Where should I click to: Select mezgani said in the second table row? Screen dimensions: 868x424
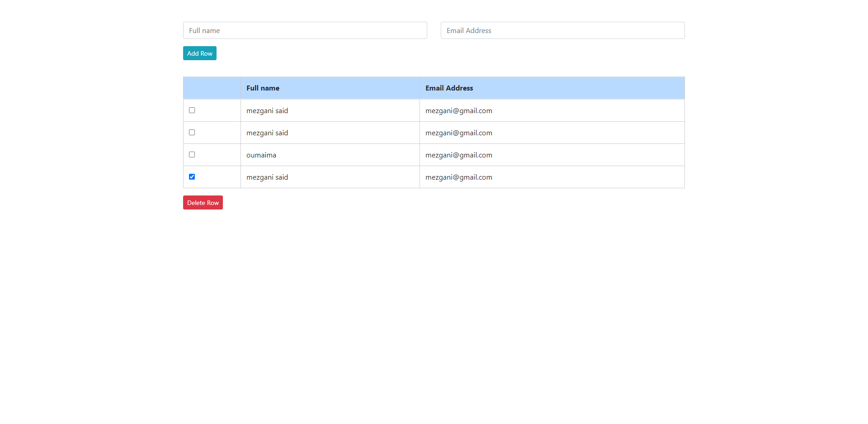click(267, 133)
